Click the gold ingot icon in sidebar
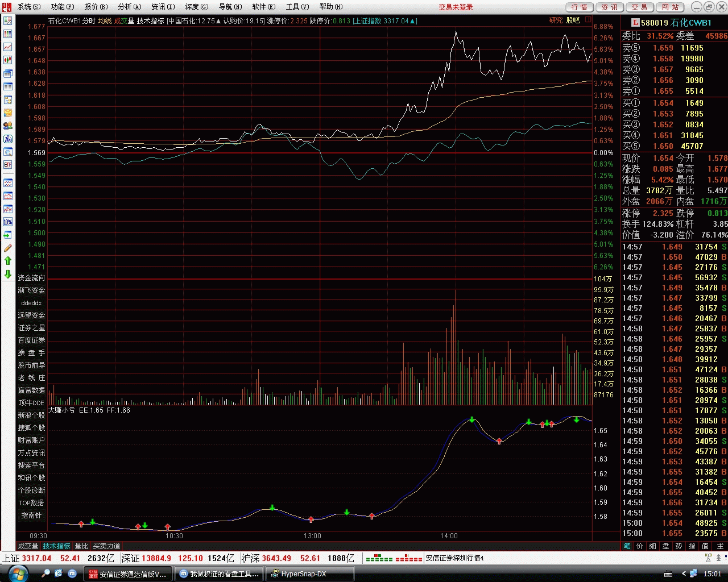 pos(7,113)
